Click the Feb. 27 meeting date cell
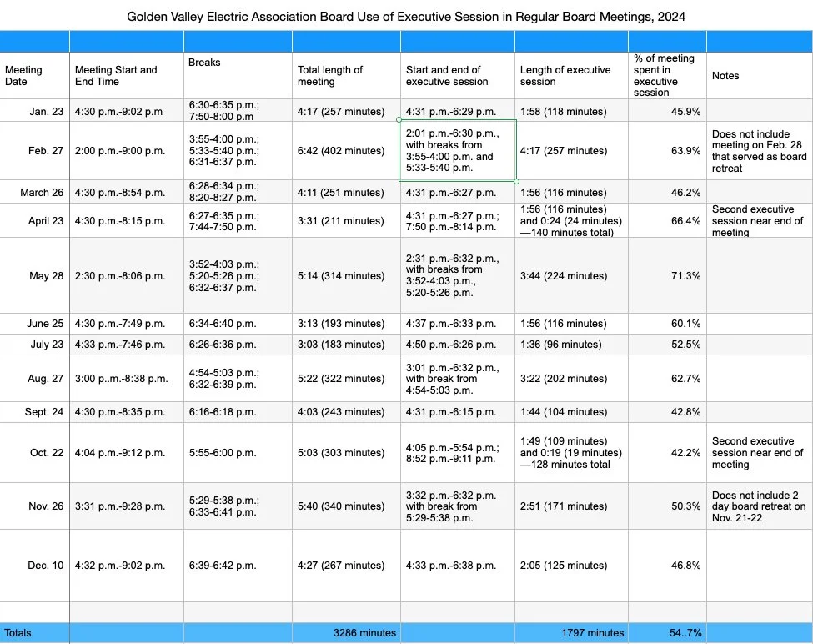 click(35, 151)
